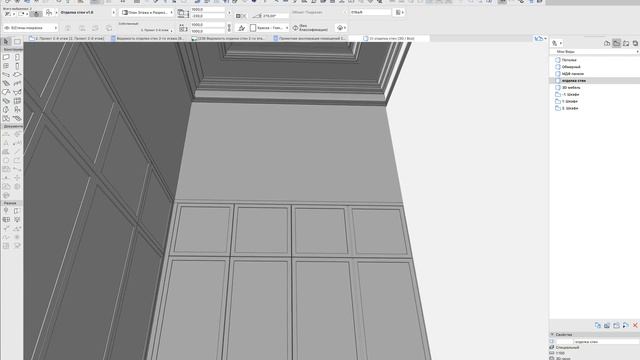Collapse the Конструирование toolbox section
The image size is (640, 360).
pos(12,49)
